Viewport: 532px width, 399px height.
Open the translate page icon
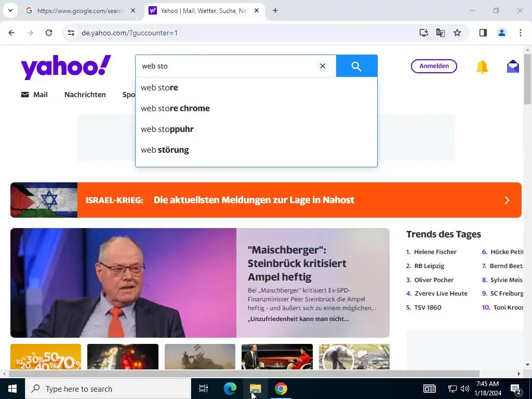[441, 33]
